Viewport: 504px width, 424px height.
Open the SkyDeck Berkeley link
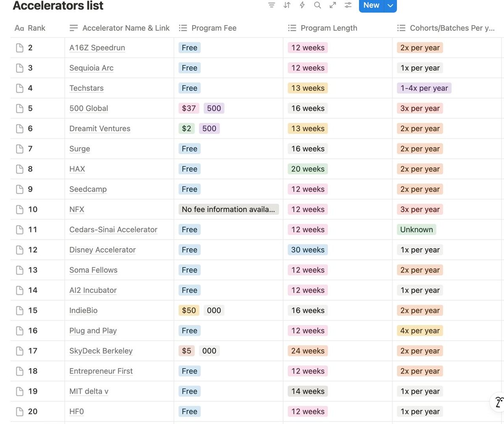[101, 351]
